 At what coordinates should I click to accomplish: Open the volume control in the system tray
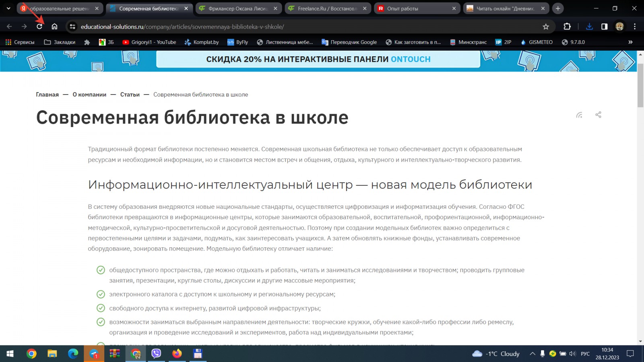[x=572, y=354]
